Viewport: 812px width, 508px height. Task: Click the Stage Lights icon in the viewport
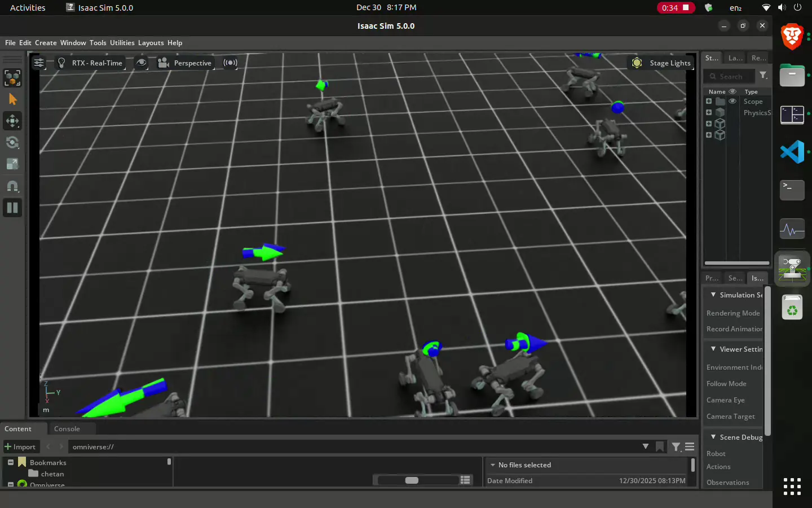pos(637,63)
